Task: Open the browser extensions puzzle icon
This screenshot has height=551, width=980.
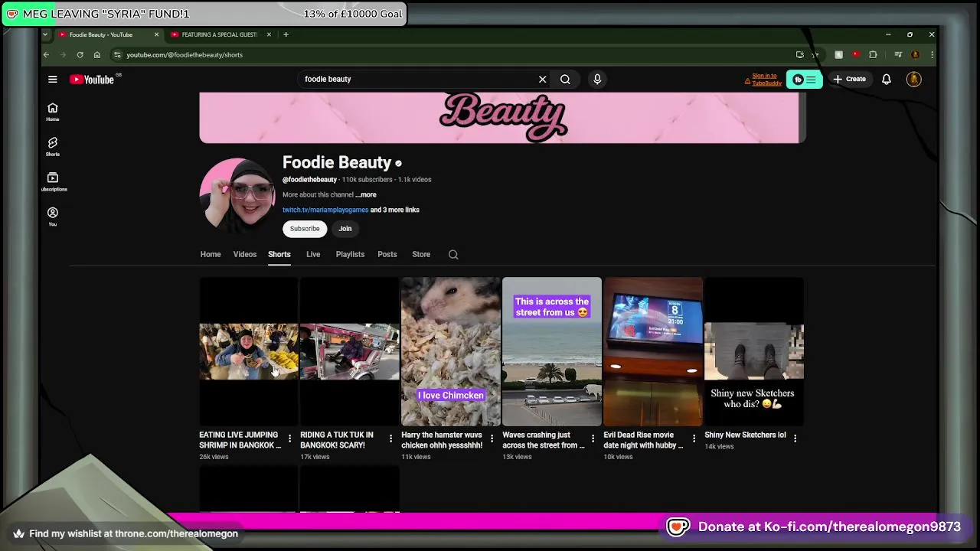Action: [872, 54]
